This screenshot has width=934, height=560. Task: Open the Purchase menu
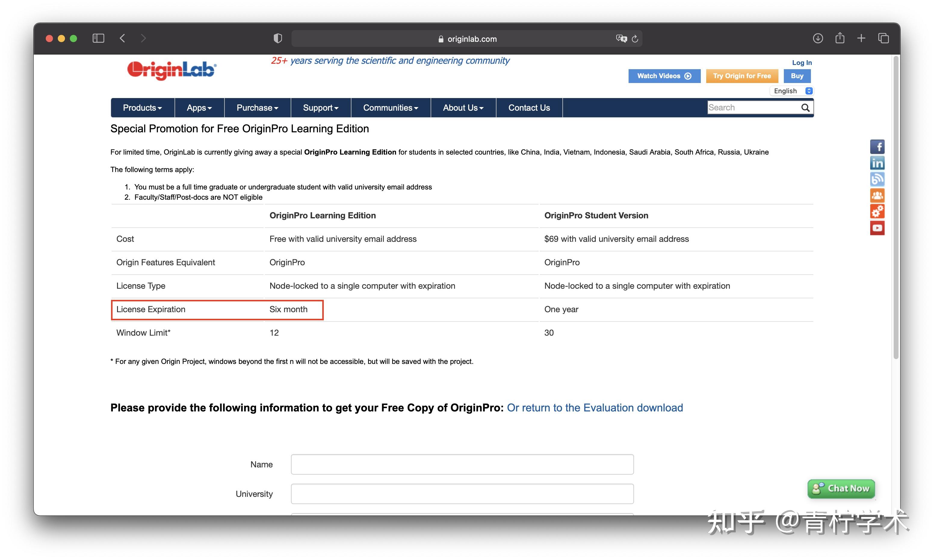257,108
